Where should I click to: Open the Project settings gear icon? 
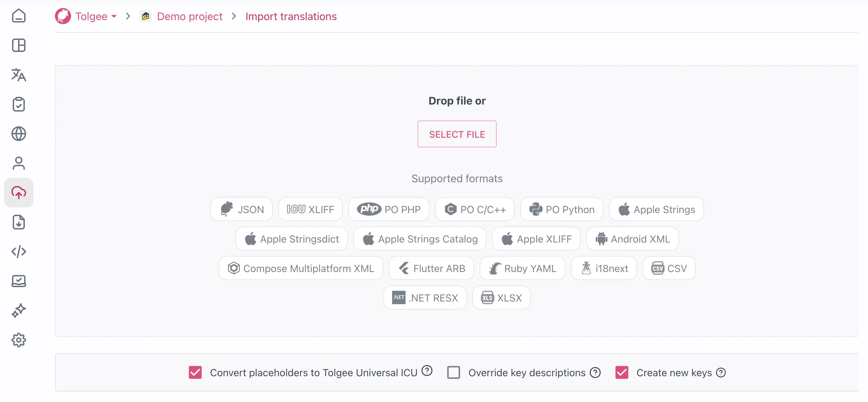[18, 340]
